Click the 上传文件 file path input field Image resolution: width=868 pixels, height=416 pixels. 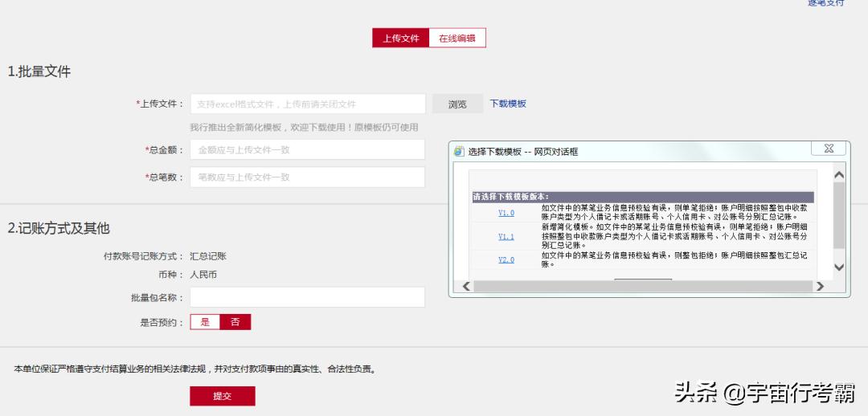click(308, 104)
